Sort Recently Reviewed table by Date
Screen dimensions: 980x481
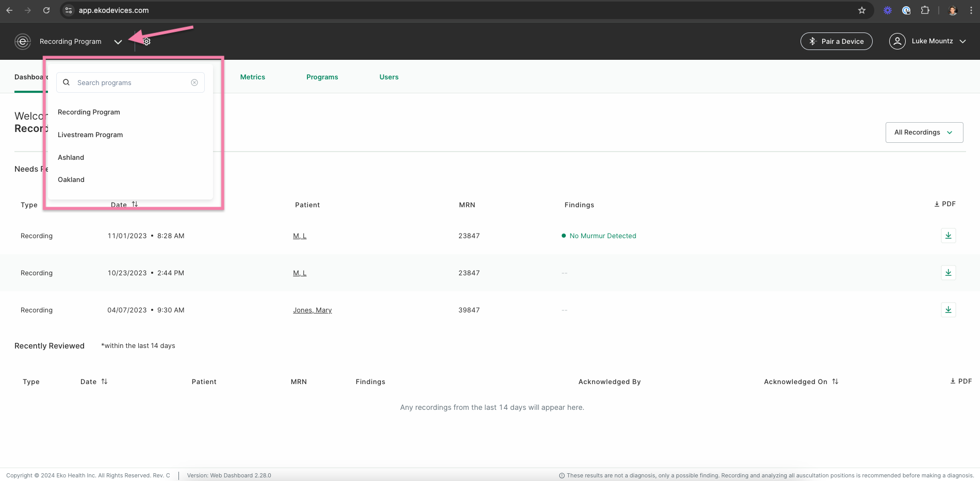(x=104, y=382)
